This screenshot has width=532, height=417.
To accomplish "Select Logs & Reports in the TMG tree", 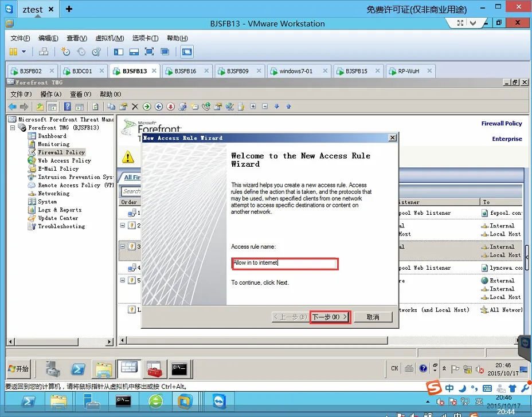I will click(60, 210).
